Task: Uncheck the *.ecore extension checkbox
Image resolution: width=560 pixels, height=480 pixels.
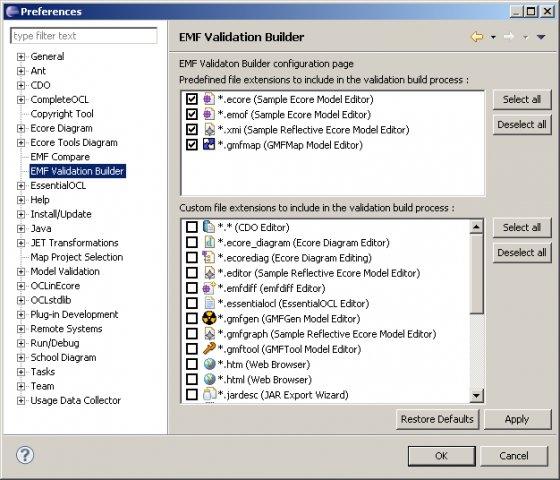Action: (x=192, y=99)
